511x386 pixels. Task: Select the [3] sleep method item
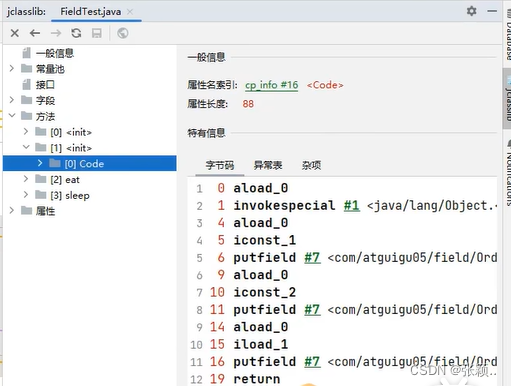[70, 195]
